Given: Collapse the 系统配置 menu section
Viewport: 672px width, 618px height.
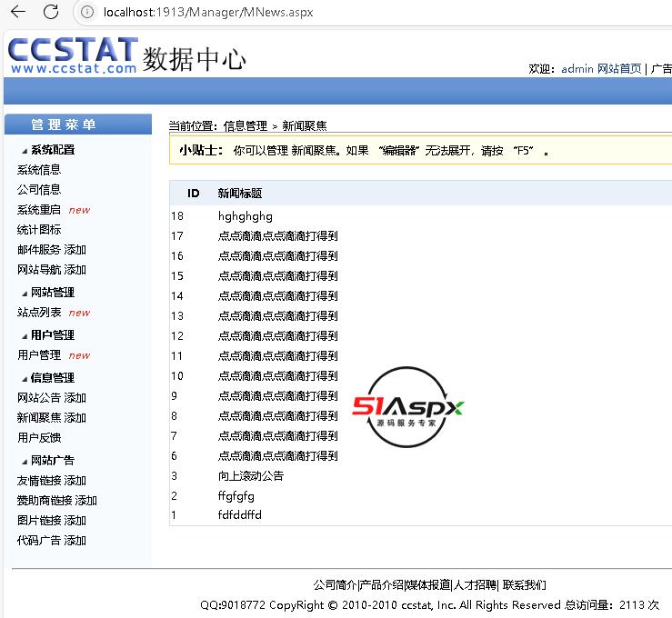Looking at the screenshot, I should (x=25, y=151).
